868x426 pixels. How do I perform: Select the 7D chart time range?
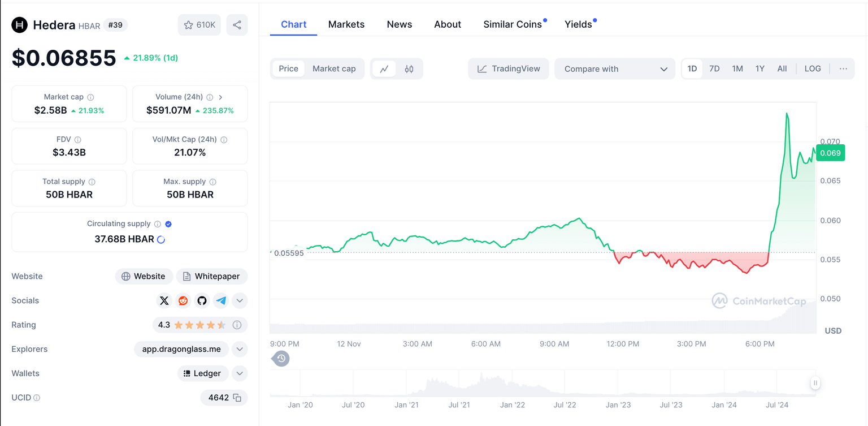tap(714, 69)
